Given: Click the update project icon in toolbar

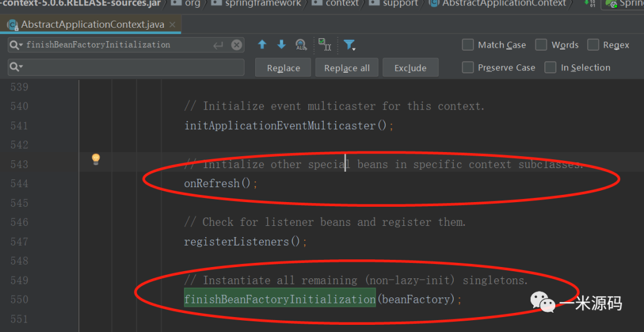Looking at the screenshot, I should 589,4.
